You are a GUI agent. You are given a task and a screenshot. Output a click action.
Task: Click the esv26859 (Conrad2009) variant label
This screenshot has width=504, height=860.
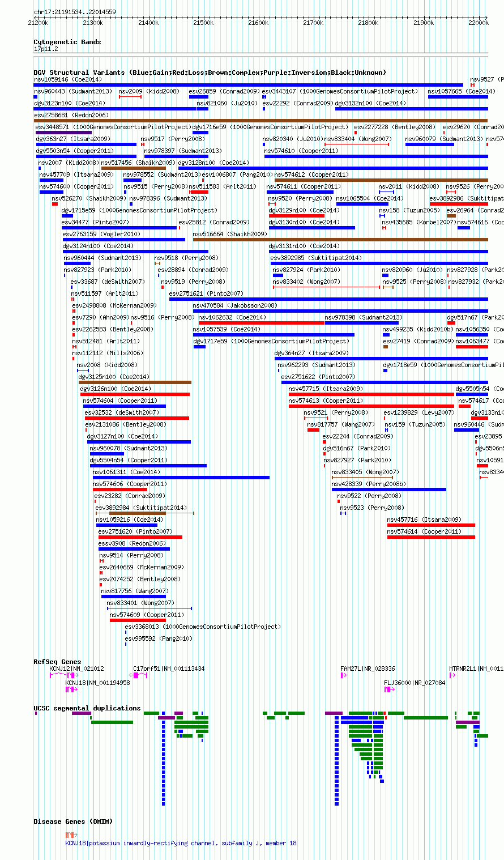(x=224, y=91)
